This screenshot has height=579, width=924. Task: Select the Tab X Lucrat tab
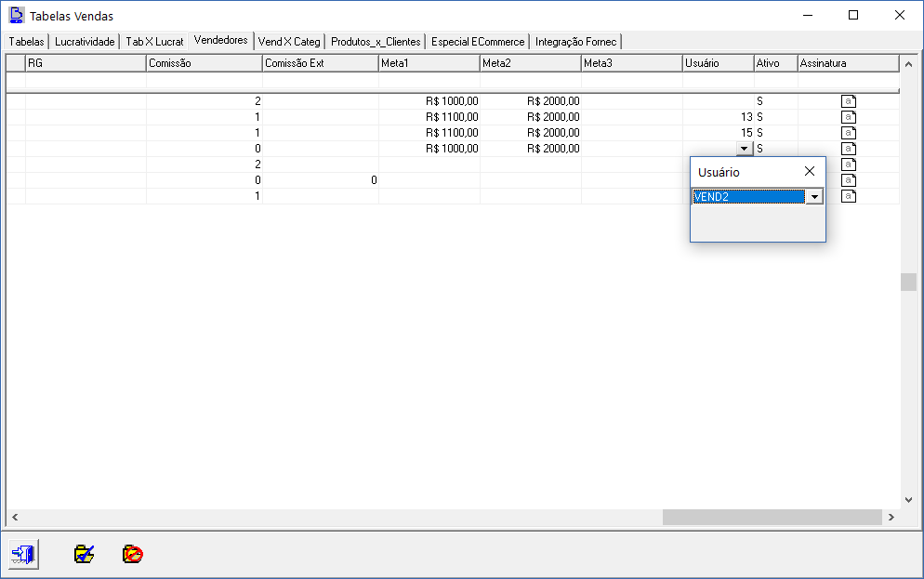tap(155, 42)
